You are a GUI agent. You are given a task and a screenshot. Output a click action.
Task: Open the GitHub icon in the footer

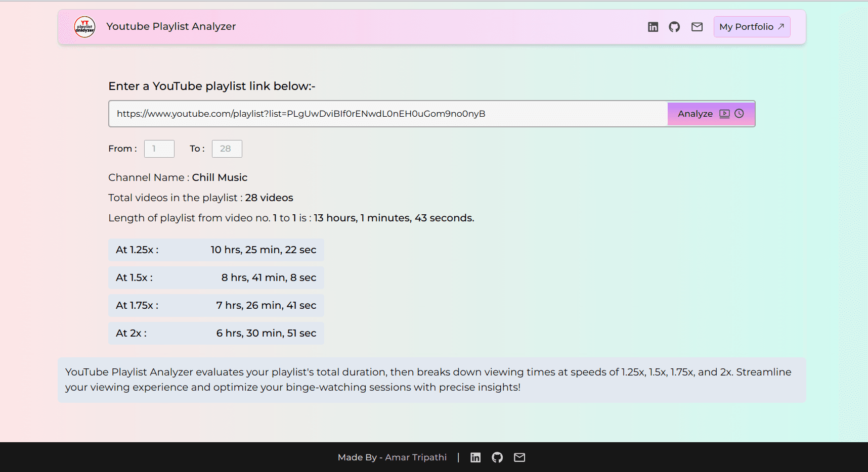[497, 457]
